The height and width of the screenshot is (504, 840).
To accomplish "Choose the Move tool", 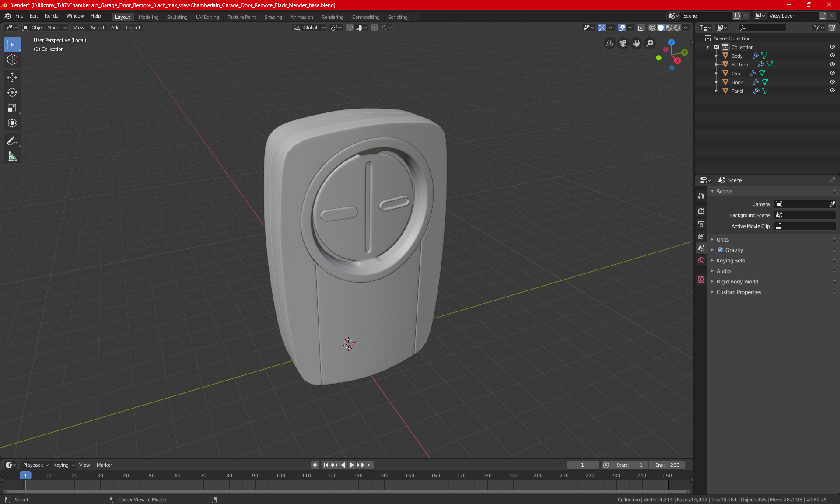I will (x=12, y=77).
